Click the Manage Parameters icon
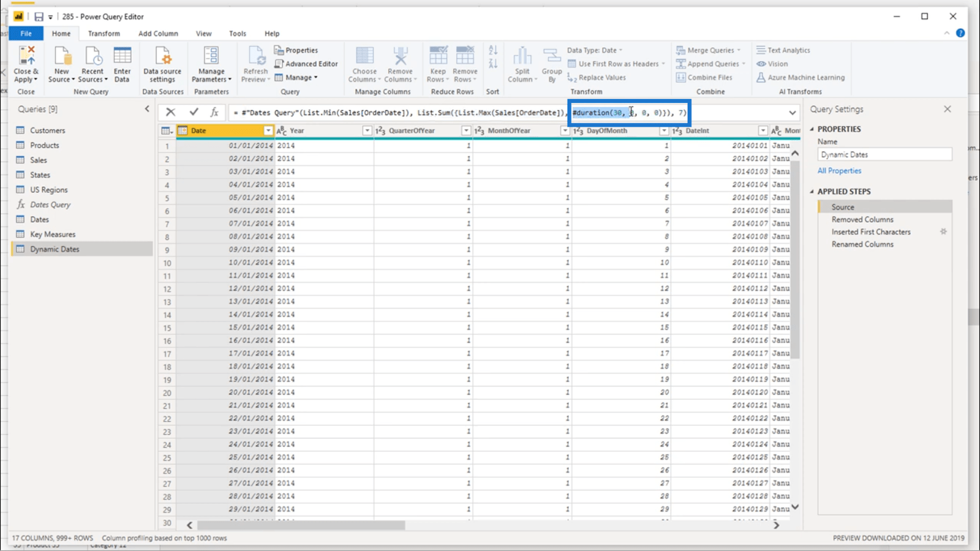 211,56
